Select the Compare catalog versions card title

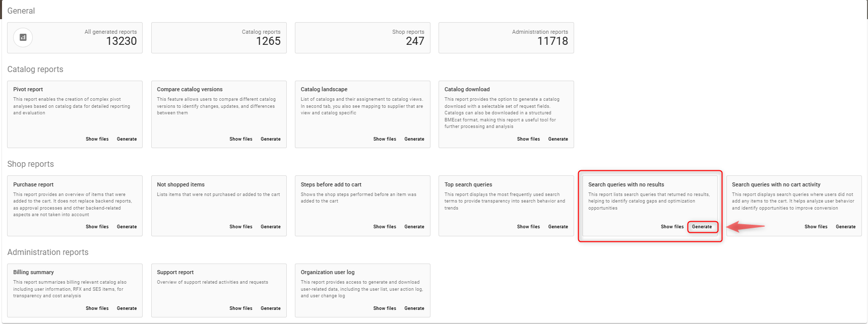tap(190, 89)
